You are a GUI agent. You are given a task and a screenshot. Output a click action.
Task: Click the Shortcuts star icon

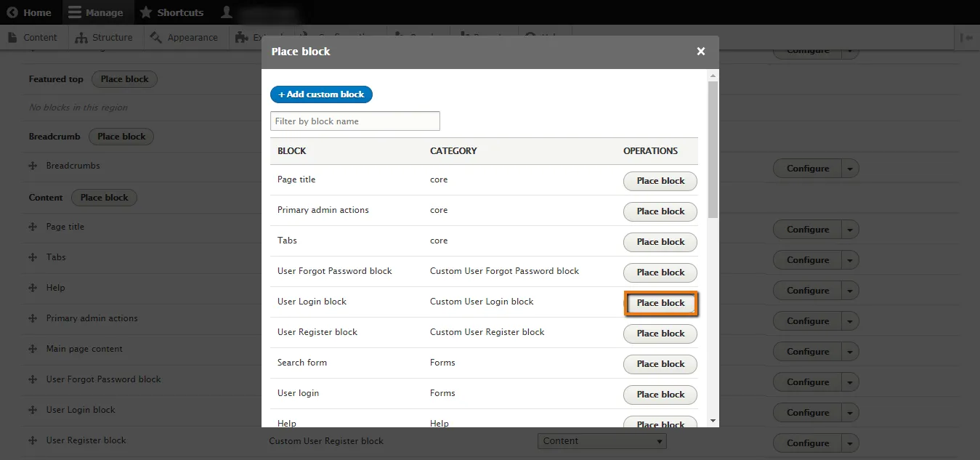146,12
